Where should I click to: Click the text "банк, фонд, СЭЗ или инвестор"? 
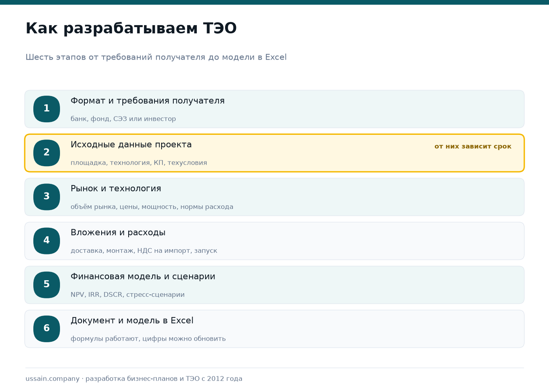(123, 119)
